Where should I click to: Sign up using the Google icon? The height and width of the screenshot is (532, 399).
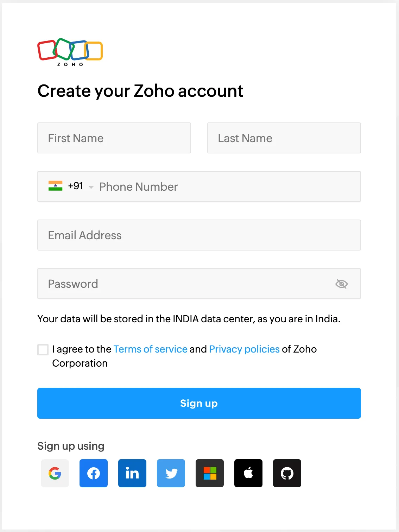(x=55, y=473)
